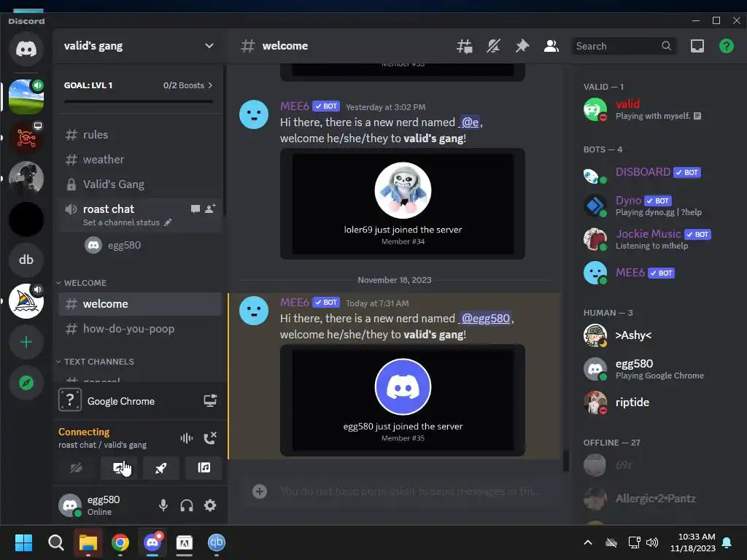This screenshot has width=747, height=560.
Task: Click the Search field in header
Action: (x=623, y=46)
